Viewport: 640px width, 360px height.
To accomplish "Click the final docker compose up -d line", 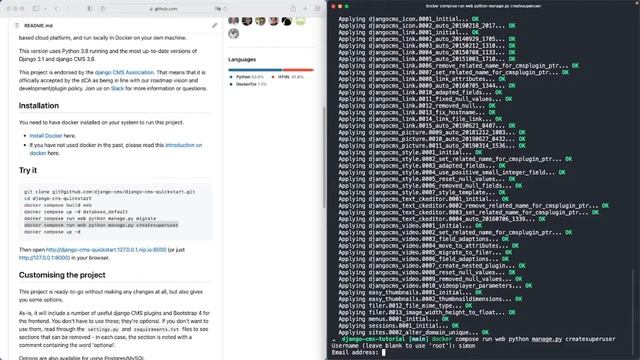I will (x=52, y=231).
